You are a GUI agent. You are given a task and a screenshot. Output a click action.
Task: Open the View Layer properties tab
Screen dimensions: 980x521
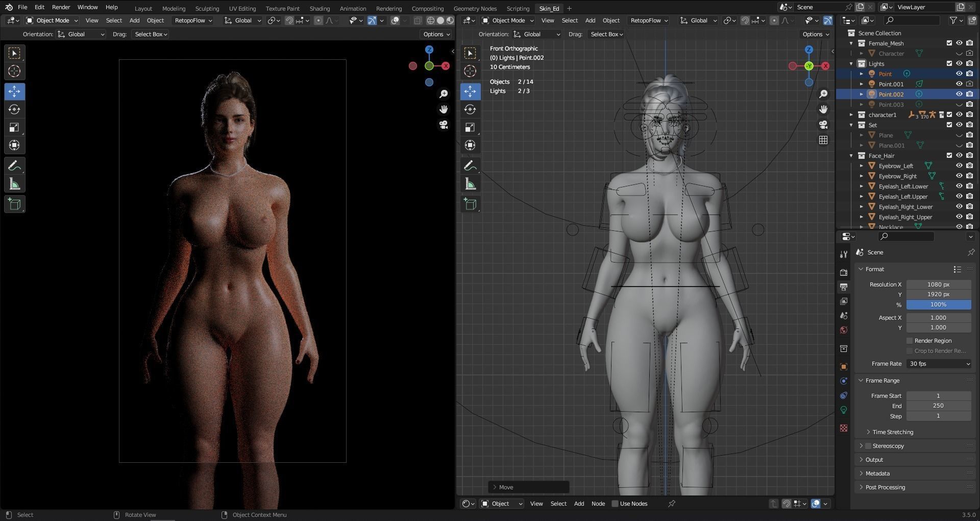point(844,301)
